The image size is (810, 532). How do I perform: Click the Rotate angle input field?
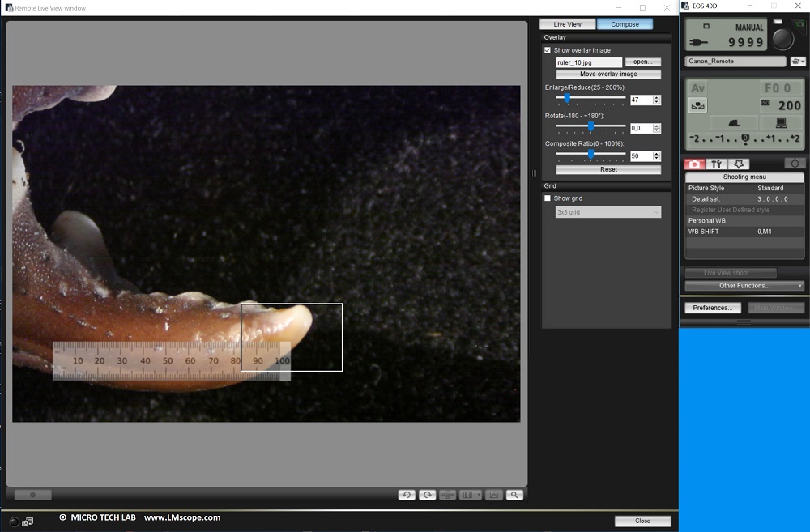click(x=640, y=127)
